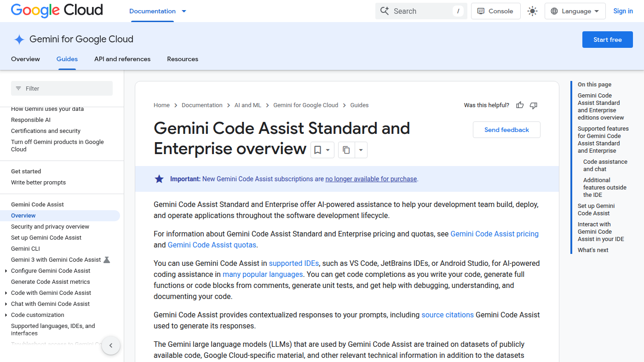Open Write better prompts sidebar item
The image size is (644, 362).
39,183
